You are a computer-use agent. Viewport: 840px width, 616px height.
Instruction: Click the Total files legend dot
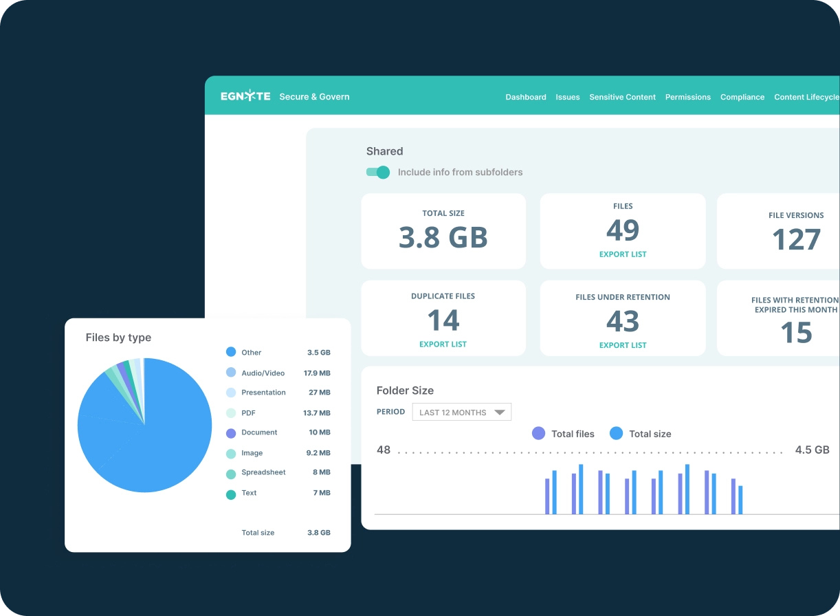(x=539, y=434)
